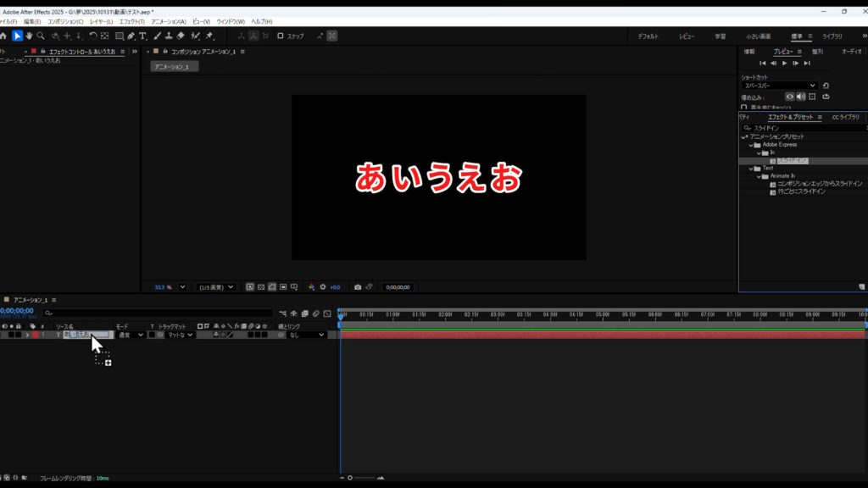Select the Zoom magnifier tool
This screenshot has width=868, height=488.
[41, 36]
